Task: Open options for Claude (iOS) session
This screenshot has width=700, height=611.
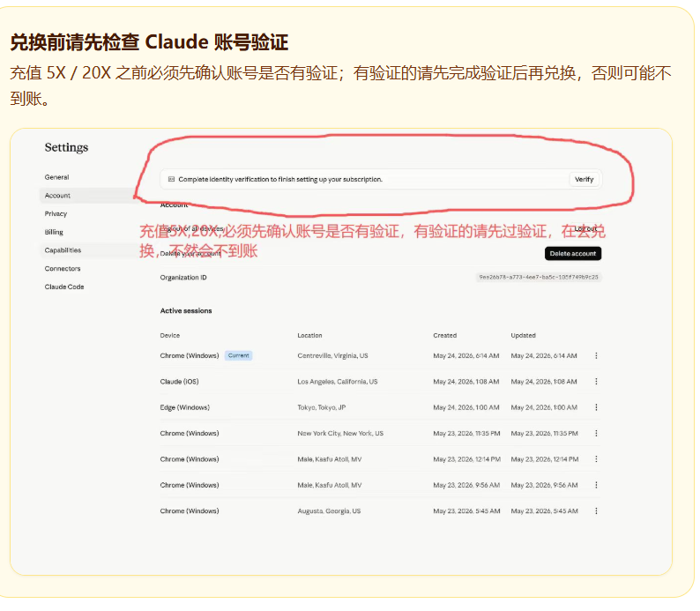Action: [x=596, y=382]
